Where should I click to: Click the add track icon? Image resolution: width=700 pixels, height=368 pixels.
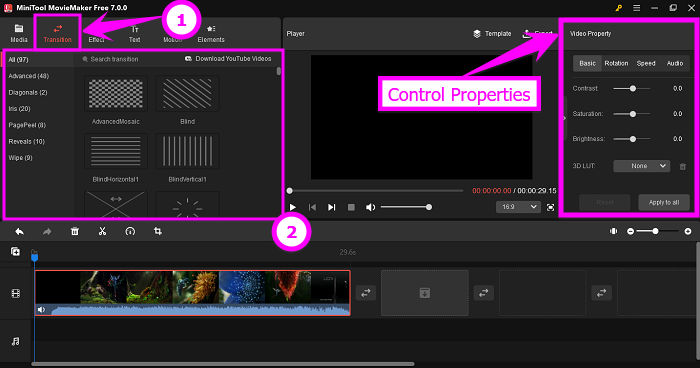15,251
